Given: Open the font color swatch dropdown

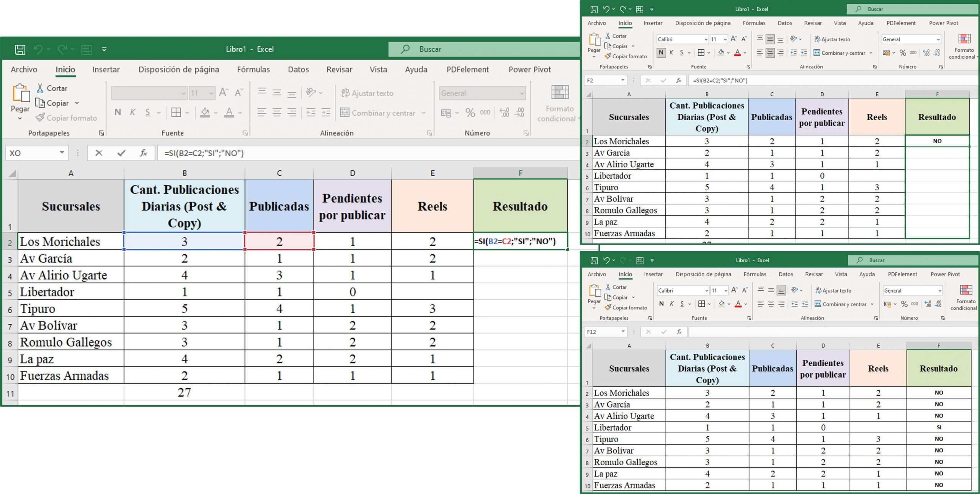Looking at the screenshot, I should point(240,113).
